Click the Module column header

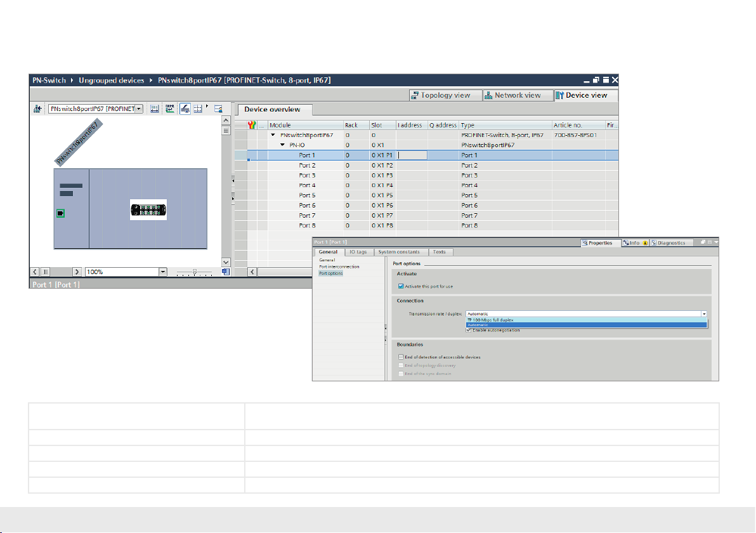tap(305, 125)
